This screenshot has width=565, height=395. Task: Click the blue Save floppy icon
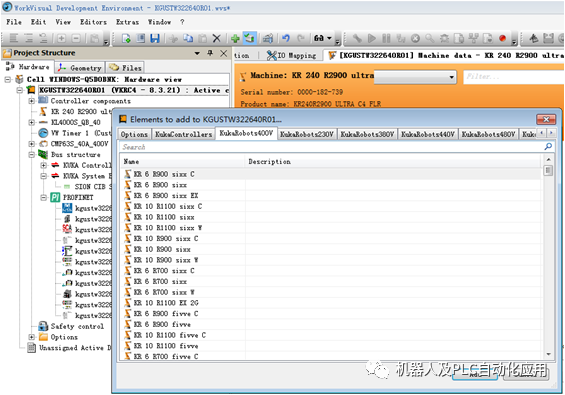[155, 38]
